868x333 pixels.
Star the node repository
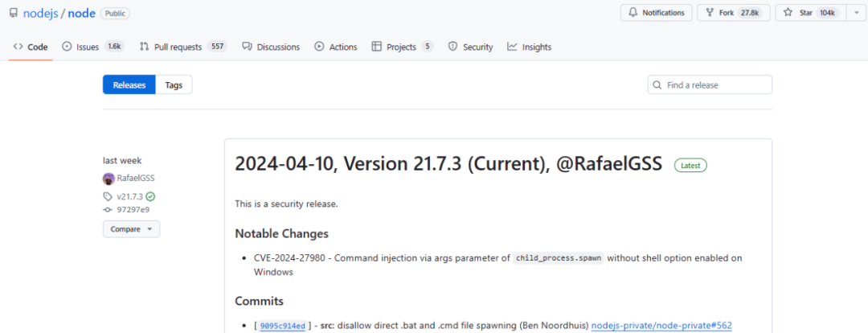click(x=810, y=13)
